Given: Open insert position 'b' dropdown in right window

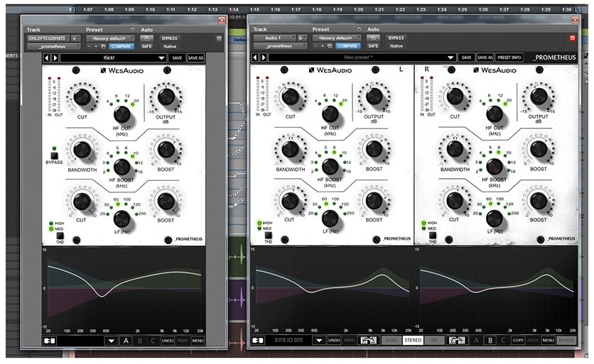Looking at the screenshot, I should tap(302, 38).
